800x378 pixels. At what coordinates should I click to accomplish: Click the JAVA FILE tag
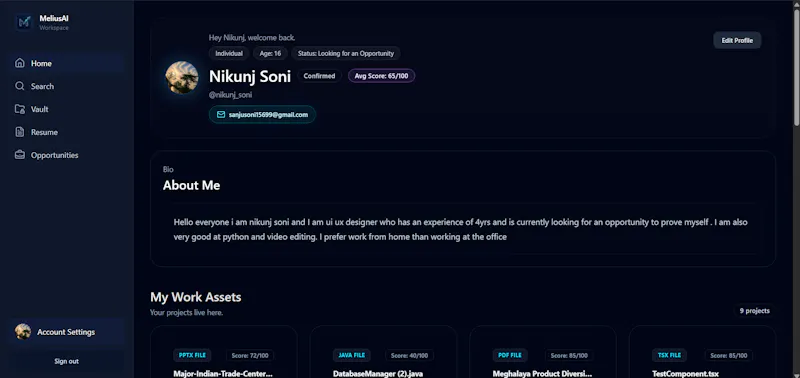(x=352, y=355)
